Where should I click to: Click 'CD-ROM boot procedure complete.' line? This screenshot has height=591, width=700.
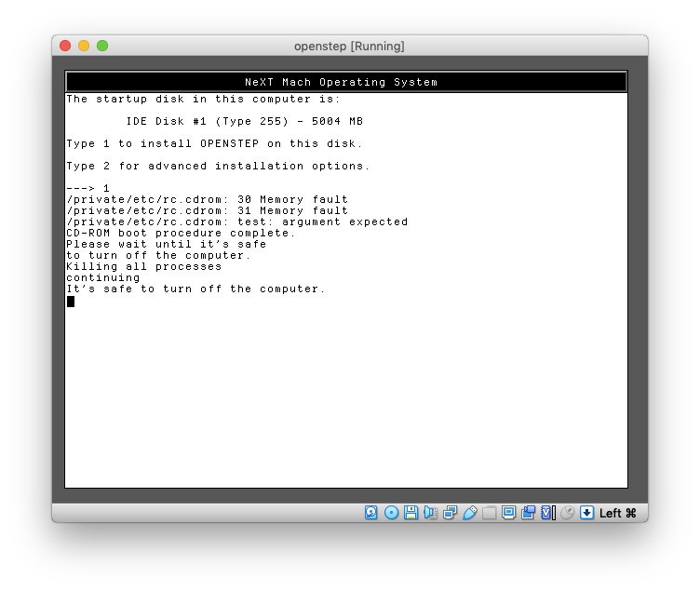click(181, 233)
